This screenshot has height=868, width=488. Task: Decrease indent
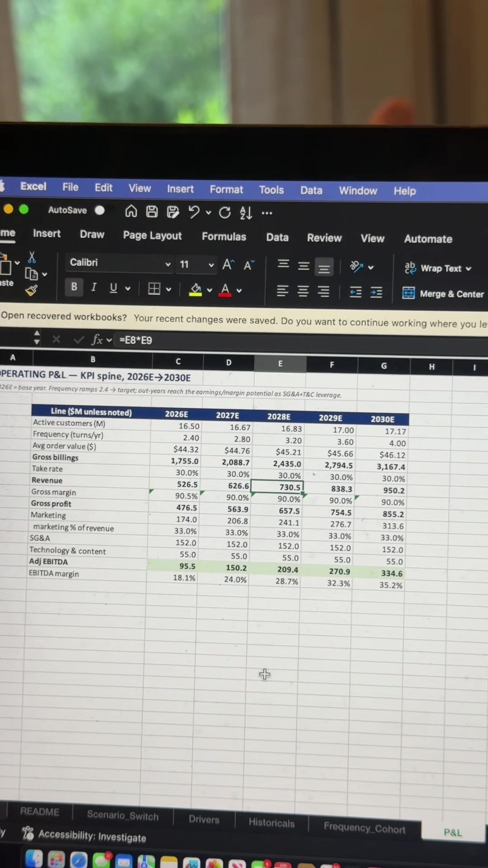[x=356, y=292]
